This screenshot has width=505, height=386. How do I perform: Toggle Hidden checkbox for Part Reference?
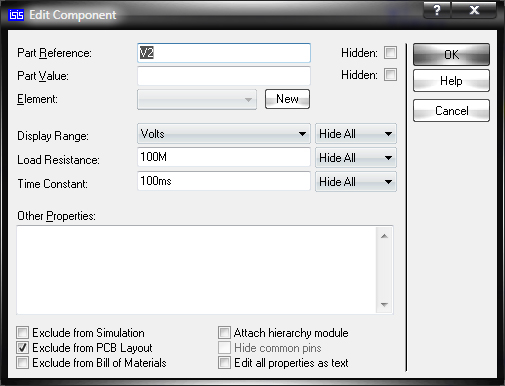tap(390, 53)
